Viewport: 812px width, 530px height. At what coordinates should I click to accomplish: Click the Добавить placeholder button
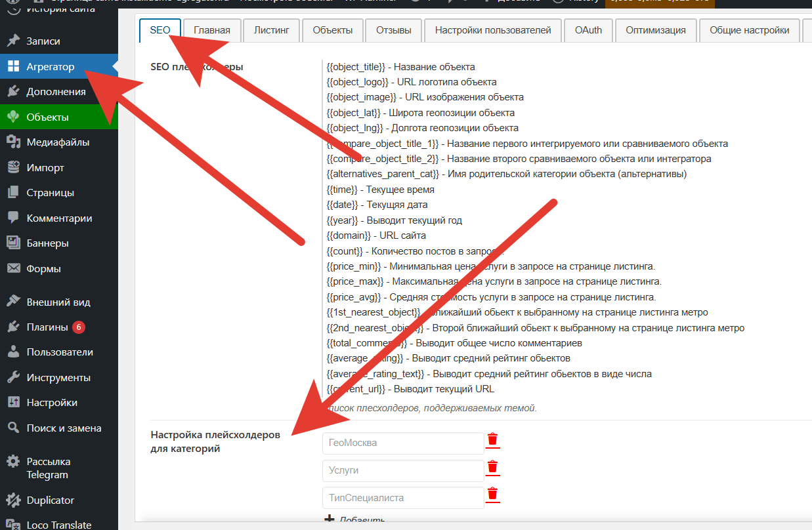(x=355, y=520)
